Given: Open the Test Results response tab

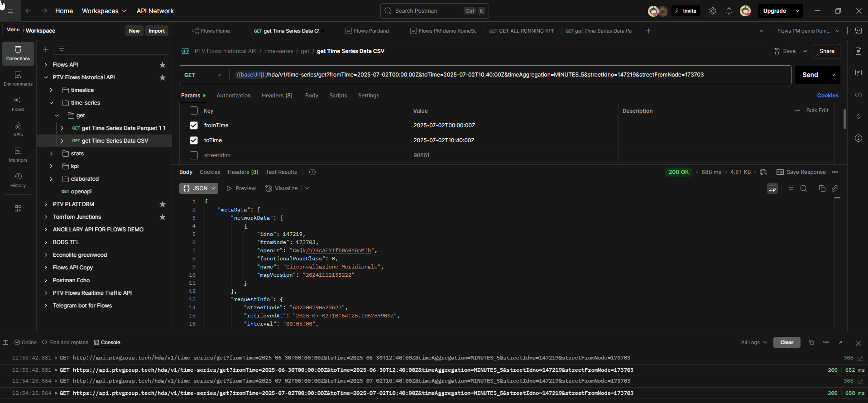Looking at the screenshot, I should click(x=281, y=172).
